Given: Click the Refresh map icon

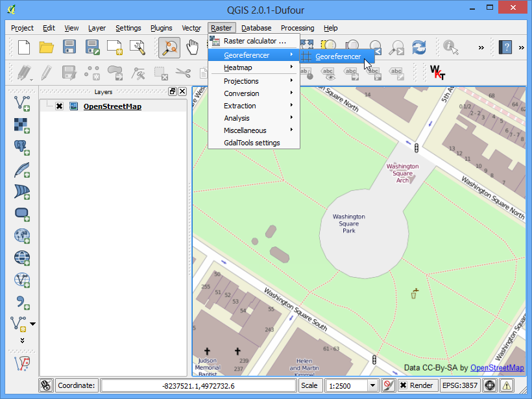Looking at the screenshot, I should [419, 47].
